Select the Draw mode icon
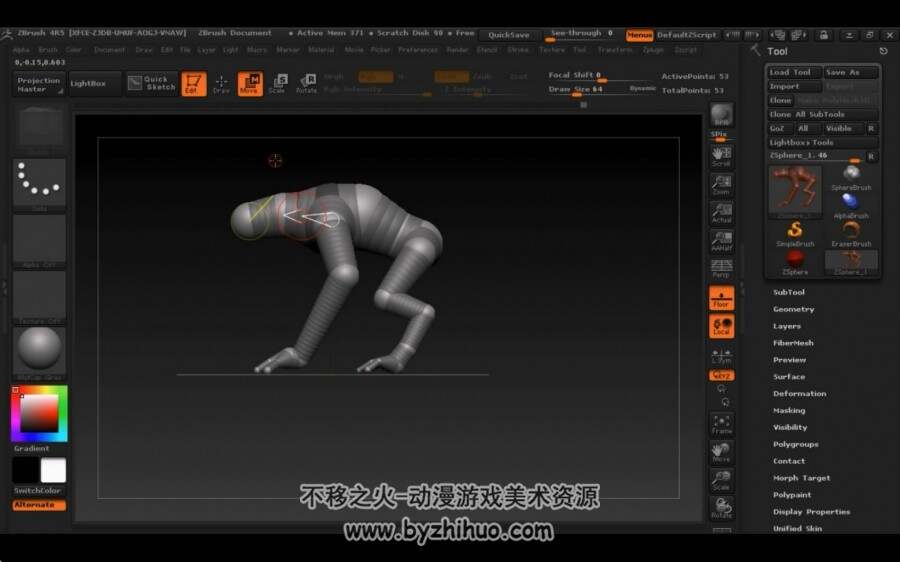Image resolution: width=900 pixels, height=562 pixels. point(221,84)
